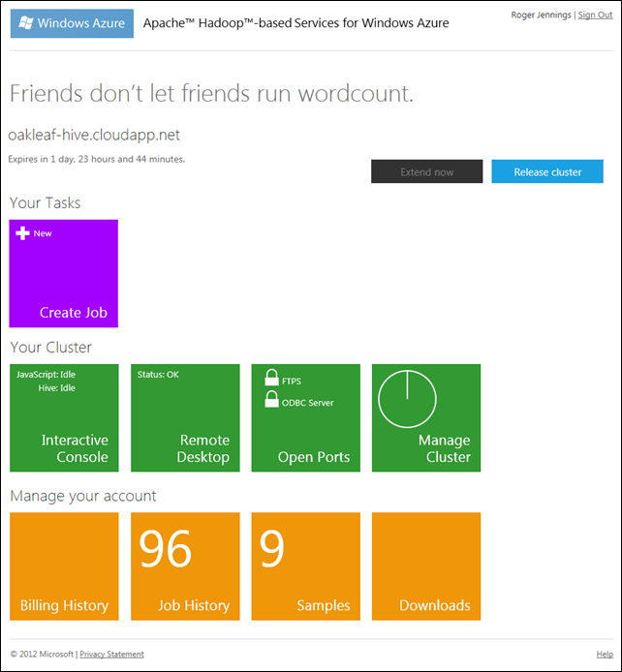Screen dimensions: 622x672
Task: Click the Status: OK text
Action: (x=158, y=375)
